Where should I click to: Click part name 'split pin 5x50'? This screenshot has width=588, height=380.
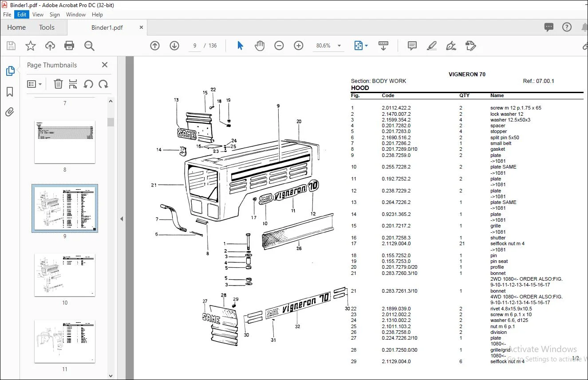505,137
